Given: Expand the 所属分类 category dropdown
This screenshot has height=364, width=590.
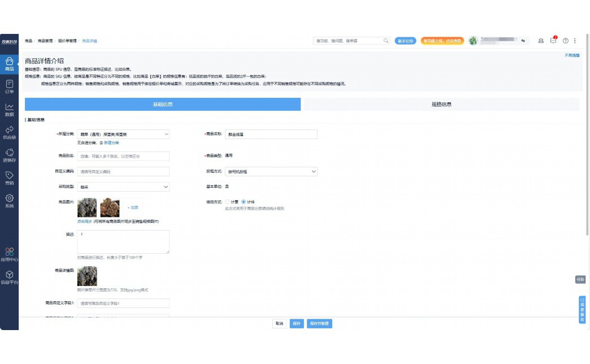Looking at the screenshot, I should (x=123, y=135).
